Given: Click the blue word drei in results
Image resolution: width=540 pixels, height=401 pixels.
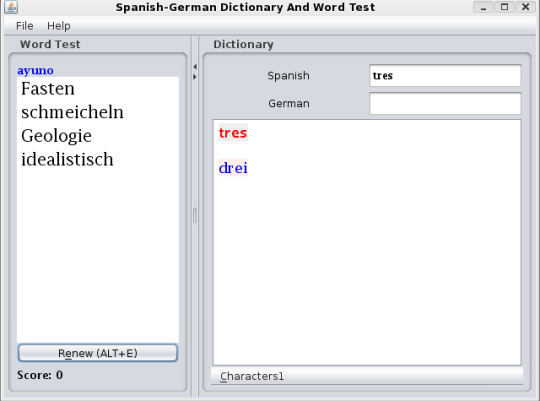Looking at the screenshot, I should (233, 168).
